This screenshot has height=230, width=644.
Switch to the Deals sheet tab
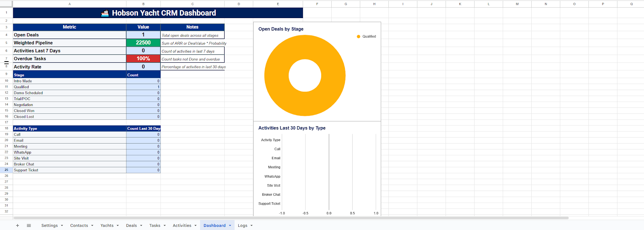click(x=131, y=226)
